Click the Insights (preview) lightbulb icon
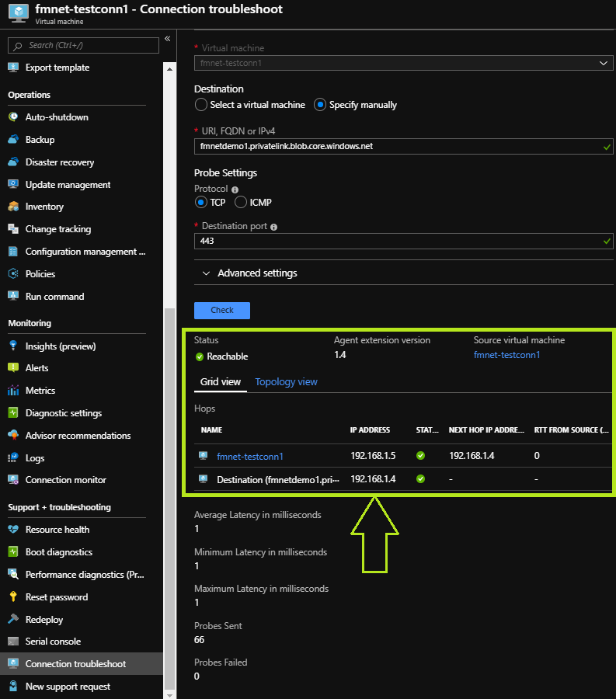Image resolution: width=616 pixels, height=699 pixels. pos(13,346)
